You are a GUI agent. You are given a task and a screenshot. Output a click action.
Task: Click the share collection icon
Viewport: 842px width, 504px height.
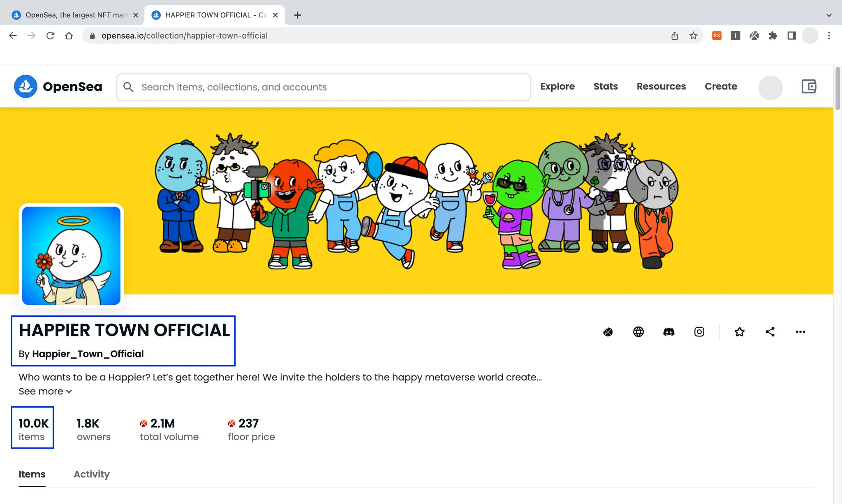click(770, 331)
